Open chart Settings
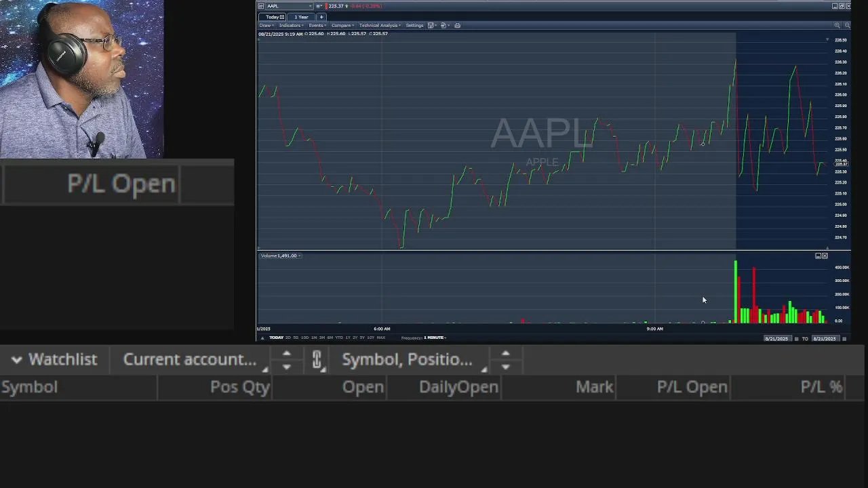The height and width of the screenshot is (488, 868). point(414,26)
